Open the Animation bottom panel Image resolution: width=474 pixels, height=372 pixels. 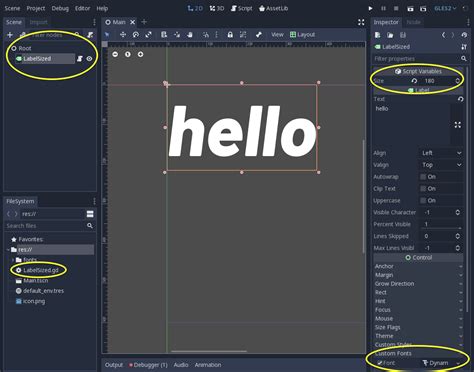(x=208, y=365)
